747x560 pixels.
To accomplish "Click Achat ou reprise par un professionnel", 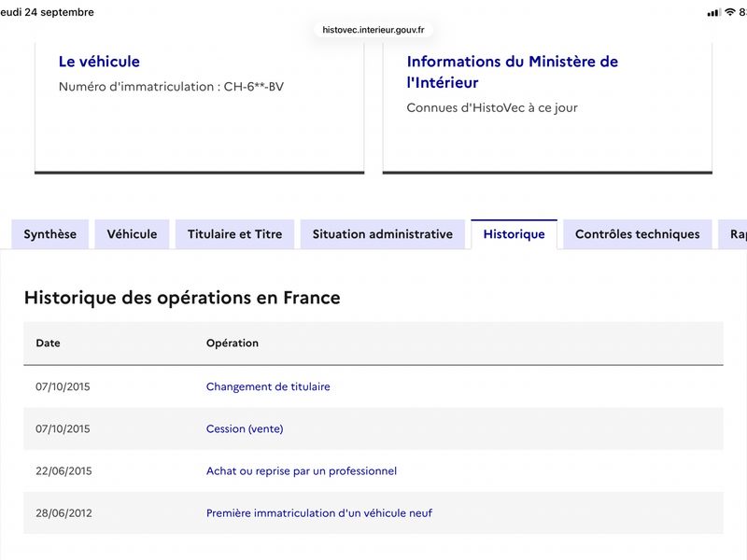I will [302, 471].
